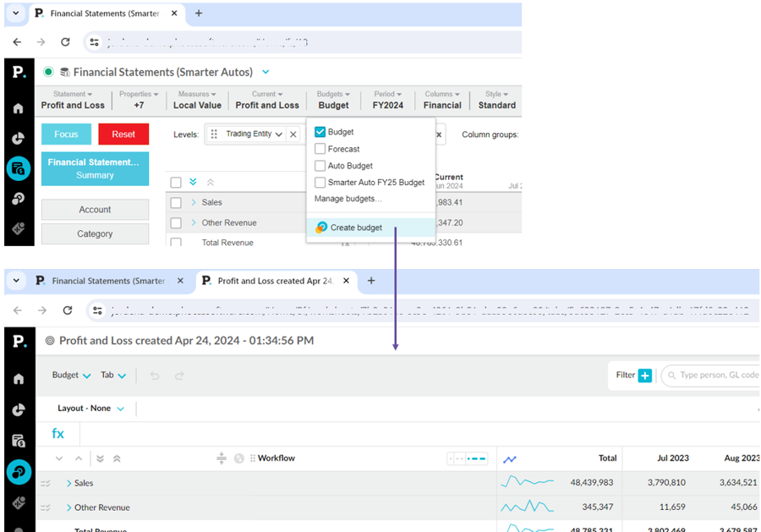
Task: Click the blue Focus button
Action: [66, 134]
